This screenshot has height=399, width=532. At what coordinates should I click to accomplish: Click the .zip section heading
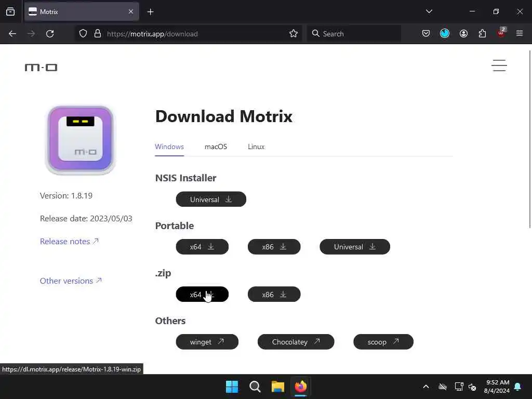163,273
